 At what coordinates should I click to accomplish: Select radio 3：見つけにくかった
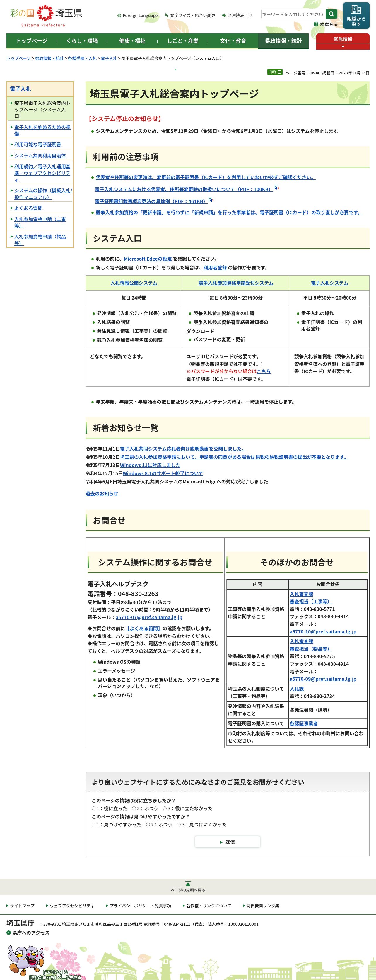click(x=179, y=825)
